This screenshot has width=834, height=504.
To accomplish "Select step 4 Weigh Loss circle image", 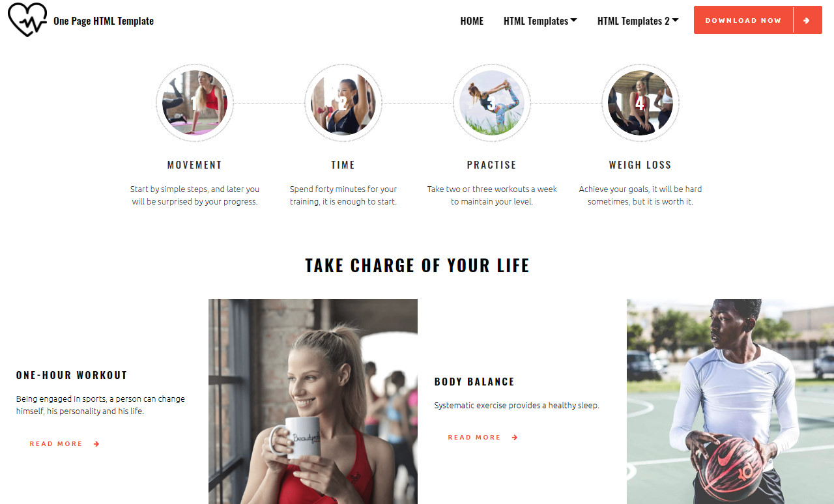I will tap(640, 103).
